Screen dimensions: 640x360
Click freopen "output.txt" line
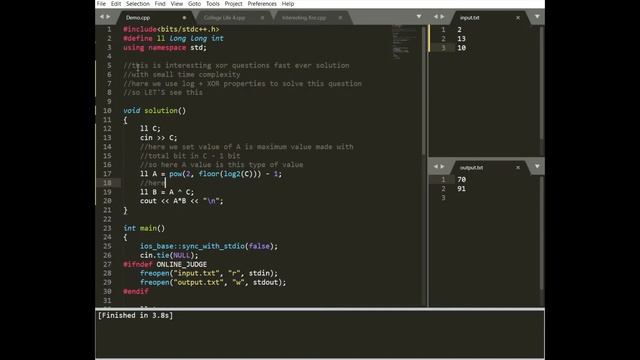click(x=213, y=282)
